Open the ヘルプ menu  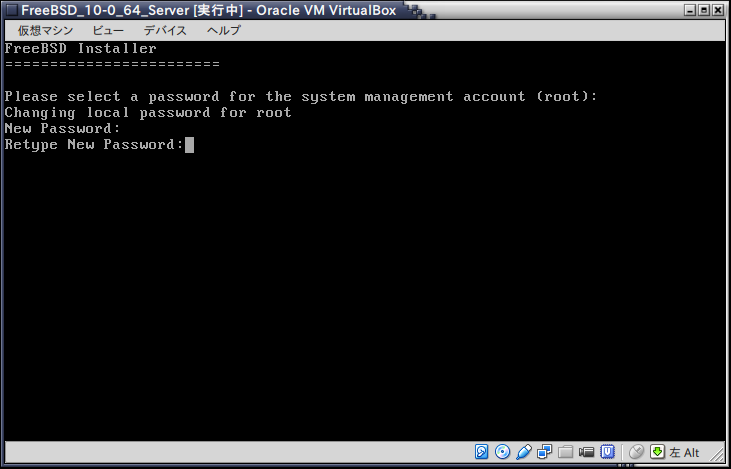pos(222,30)
